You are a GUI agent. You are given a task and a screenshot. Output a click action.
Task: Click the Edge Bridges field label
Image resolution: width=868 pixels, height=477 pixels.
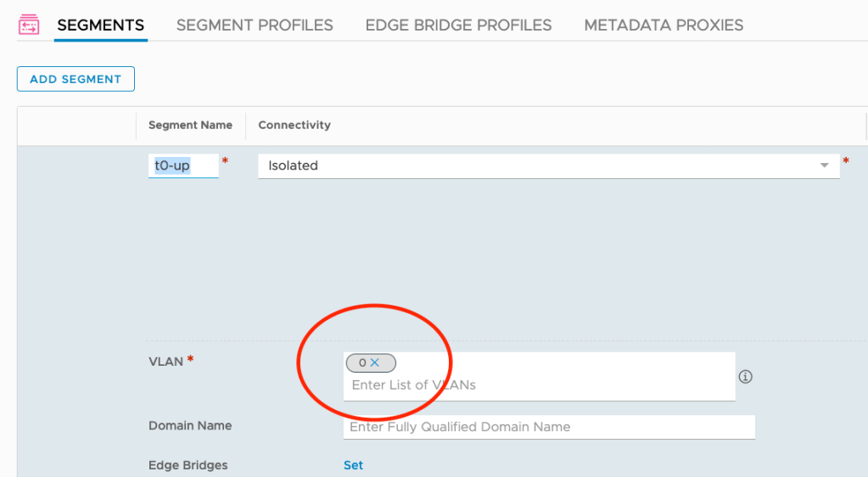point(188,465)
